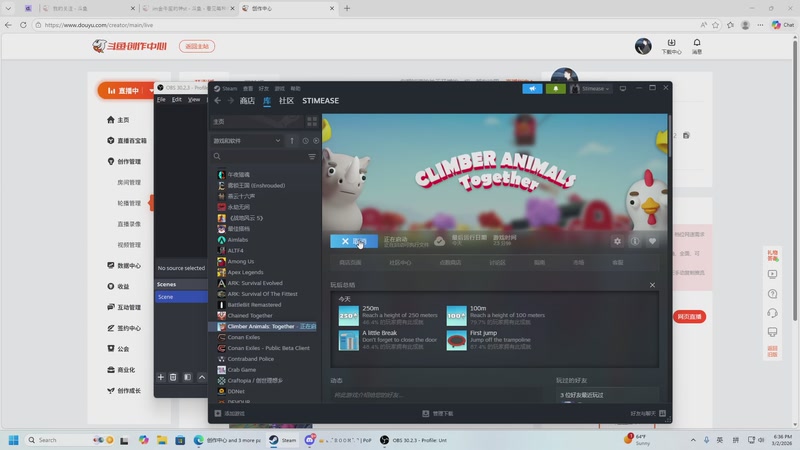
Task: Favorite the game with the heart icon
Action: (652, 241)
